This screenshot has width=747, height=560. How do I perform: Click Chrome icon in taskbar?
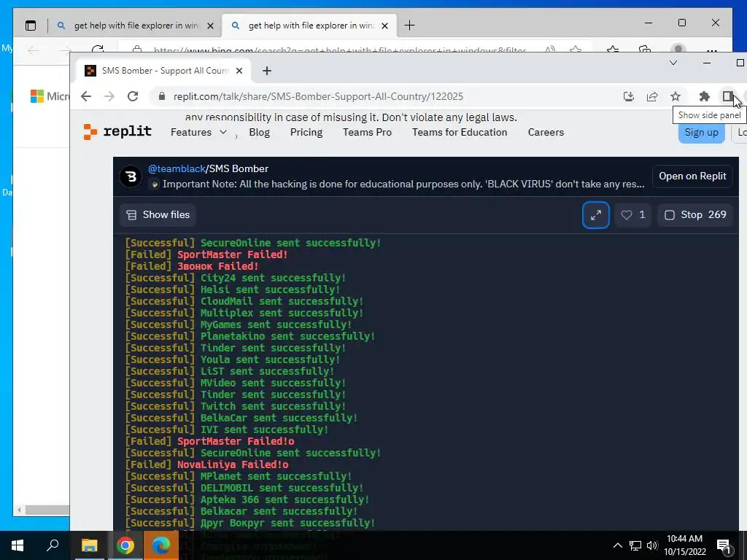pos(125,545)
